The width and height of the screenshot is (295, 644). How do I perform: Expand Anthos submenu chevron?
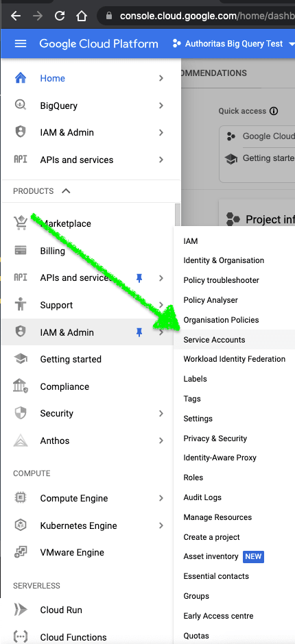(161, 441)
